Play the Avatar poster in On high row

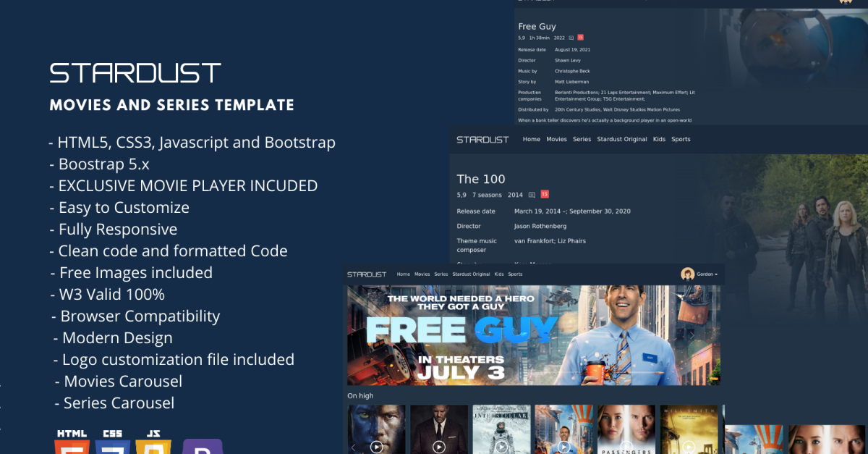click(x=376, y=447)
